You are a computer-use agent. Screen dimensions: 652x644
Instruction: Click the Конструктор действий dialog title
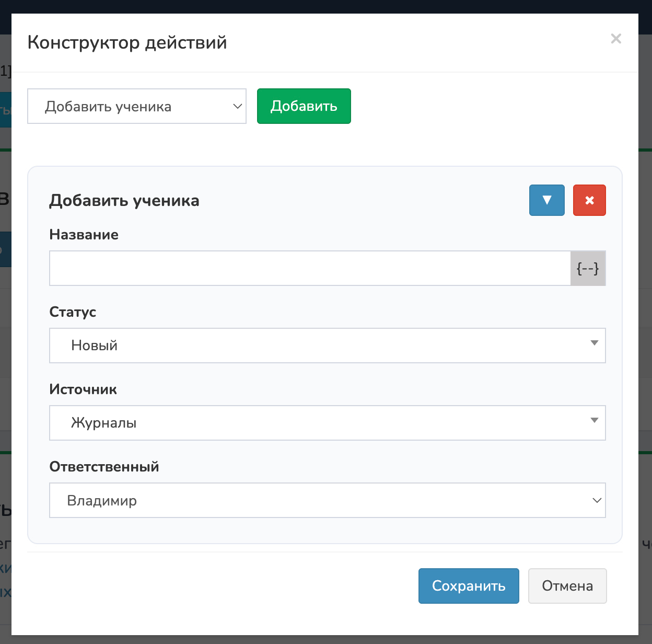pos(127,42)
